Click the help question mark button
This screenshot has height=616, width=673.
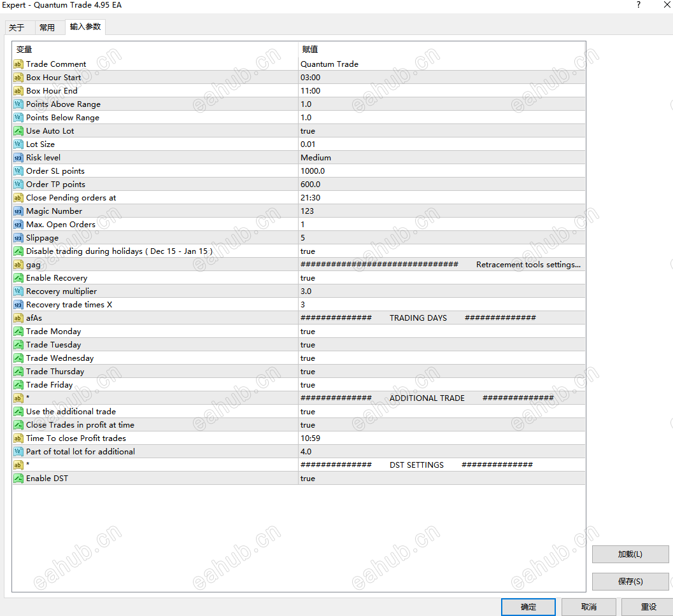(639, 5)
